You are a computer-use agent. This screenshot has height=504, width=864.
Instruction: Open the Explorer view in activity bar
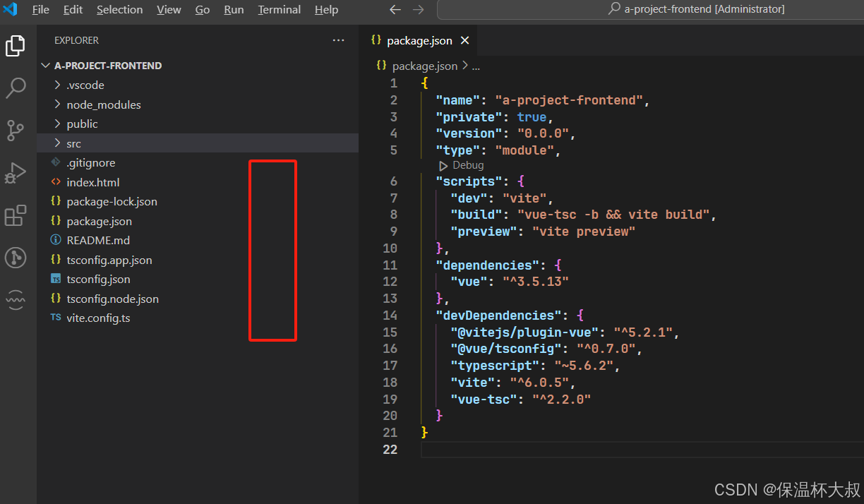[x=16, y=46]
